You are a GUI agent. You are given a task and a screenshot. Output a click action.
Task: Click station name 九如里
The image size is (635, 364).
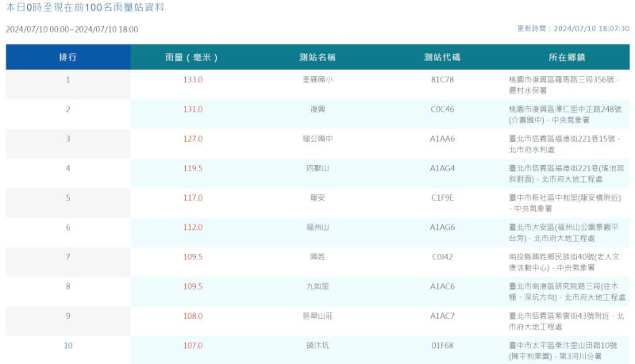pos(317,286)
